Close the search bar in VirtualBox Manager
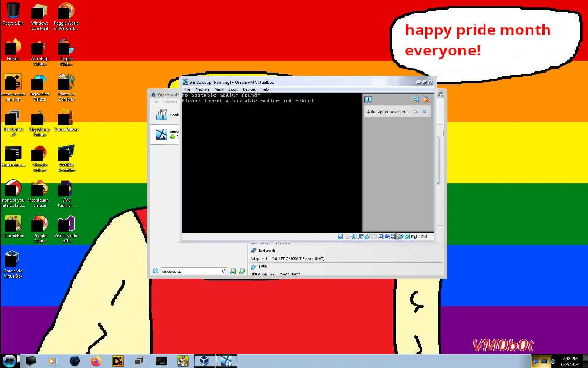The image size is (588, 368). pos(155,271)
